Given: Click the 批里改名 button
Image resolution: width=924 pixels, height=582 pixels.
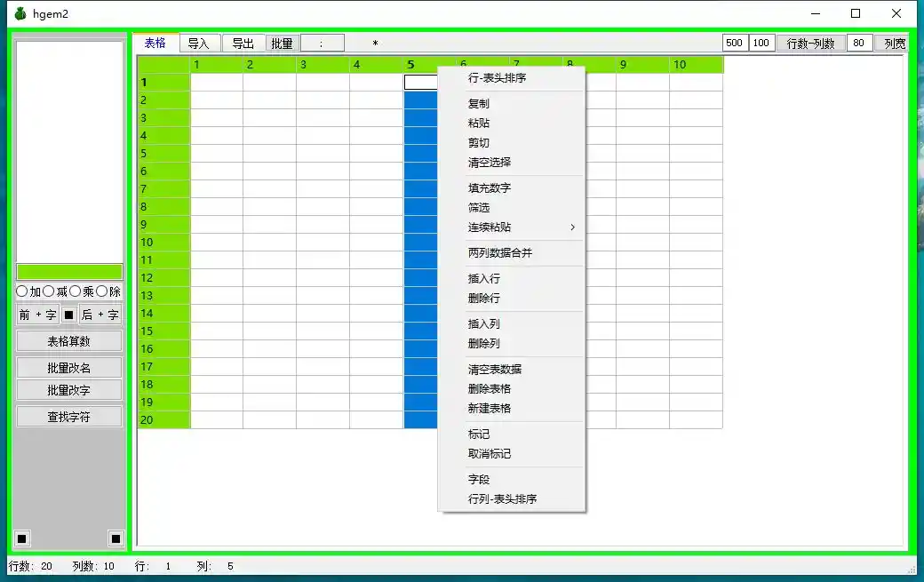Looking at the screenshot, I should [69, 368].
